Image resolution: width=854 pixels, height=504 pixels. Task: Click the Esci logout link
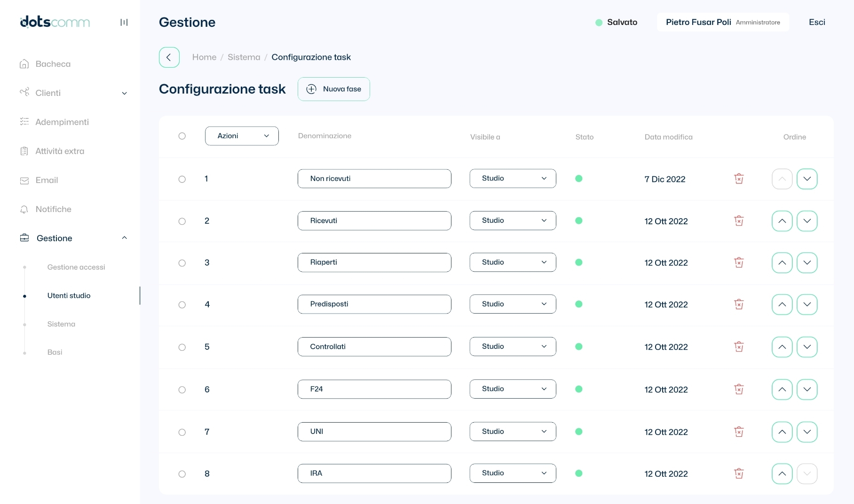tap(817, 22)
